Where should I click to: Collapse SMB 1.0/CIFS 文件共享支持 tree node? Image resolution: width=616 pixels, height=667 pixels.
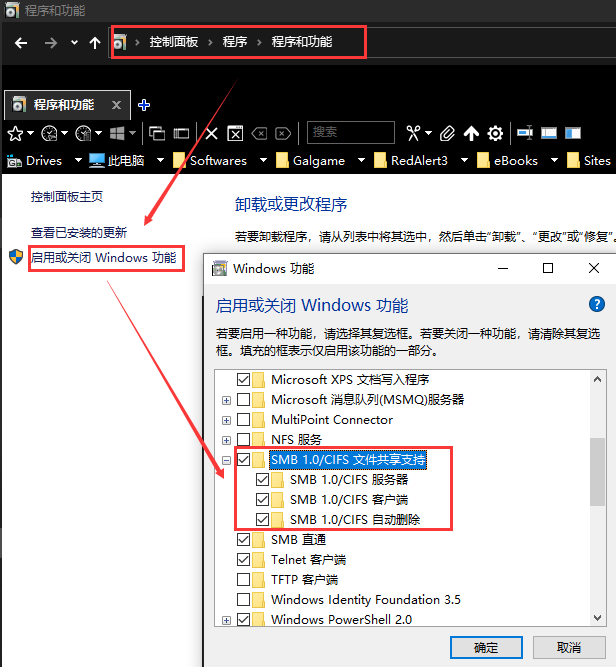(x=226, y=460)
